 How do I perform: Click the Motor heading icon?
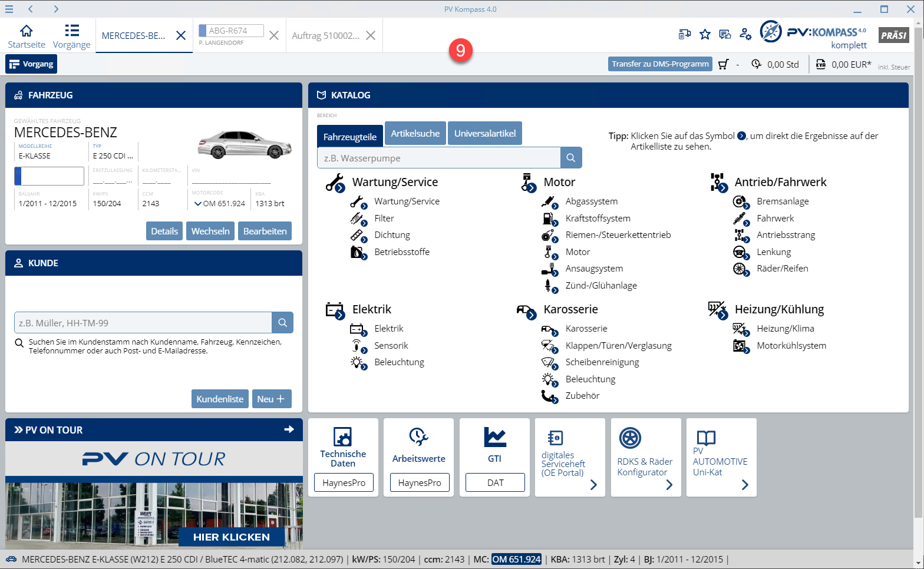tap(528, 183)
